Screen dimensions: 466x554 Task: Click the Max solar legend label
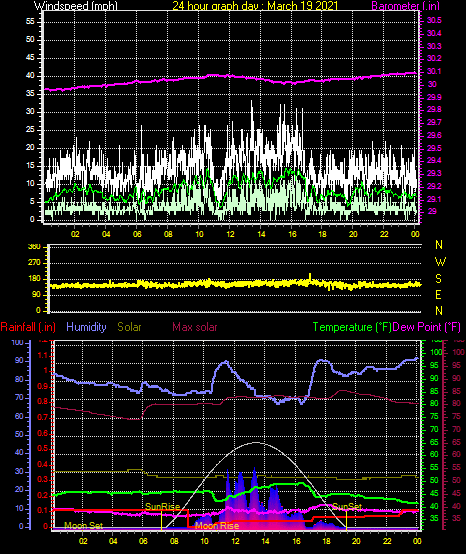pos(195,327)
